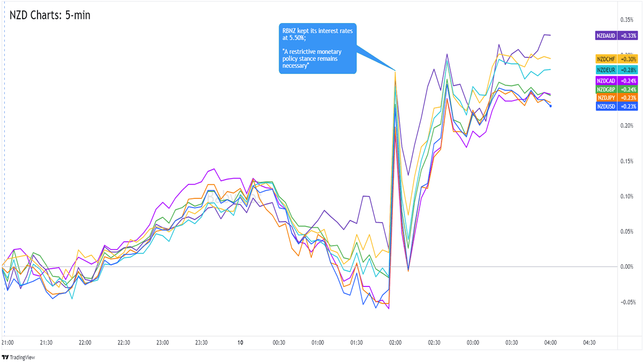This screenshot has height=362, width=644.
Task: Click the blue NZDUSD +0.23% label
Action: pos(616,106)
